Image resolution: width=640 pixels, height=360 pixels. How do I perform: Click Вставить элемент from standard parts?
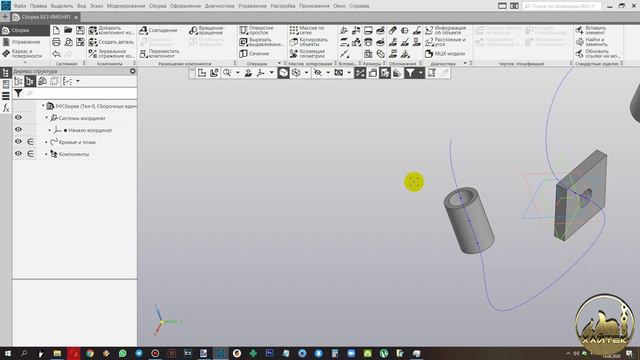pyautogui.click(x=591, y=30)
